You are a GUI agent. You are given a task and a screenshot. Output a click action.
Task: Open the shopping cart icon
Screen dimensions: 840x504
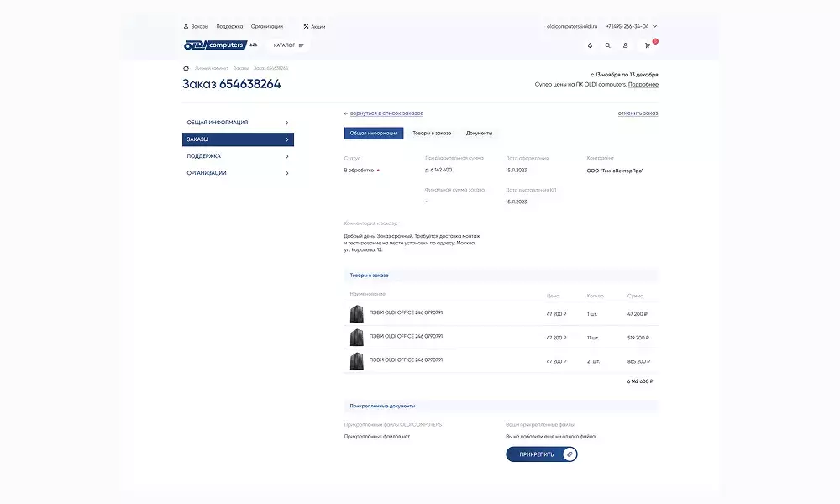(648, 45)
